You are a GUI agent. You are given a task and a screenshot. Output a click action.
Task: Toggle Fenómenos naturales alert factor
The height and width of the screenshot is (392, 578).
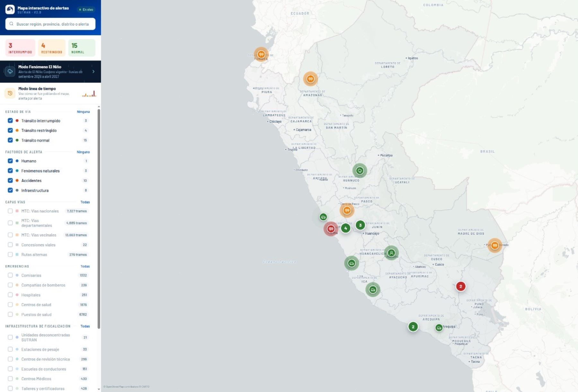click(10, 171)
